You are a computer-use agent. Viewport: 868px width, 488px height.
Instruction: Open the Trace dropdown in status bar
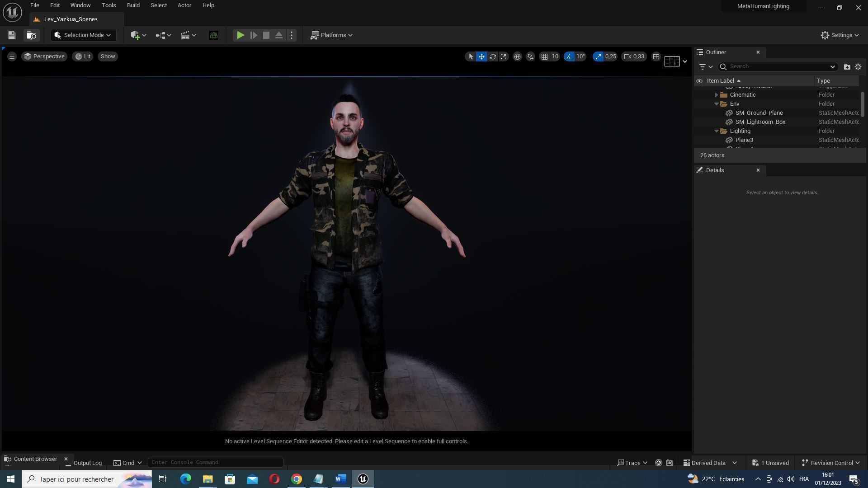pos(632,463)
